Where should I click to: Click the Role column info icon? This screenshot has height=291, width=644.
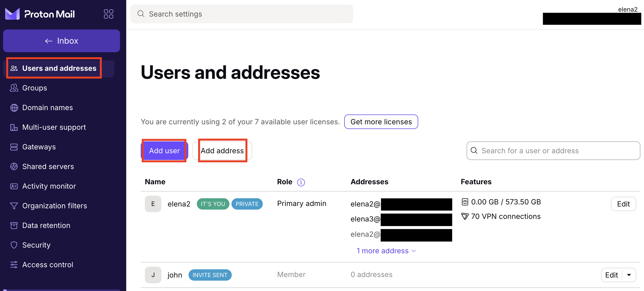click(301, 182)
